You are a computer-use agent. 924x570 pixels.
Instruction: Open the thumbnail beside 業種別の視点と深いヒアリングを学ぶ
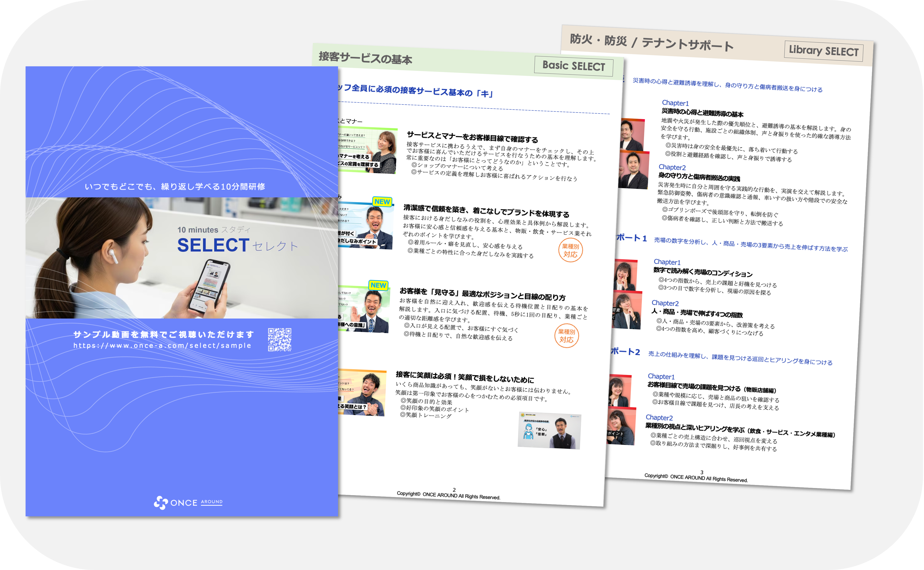621,426
